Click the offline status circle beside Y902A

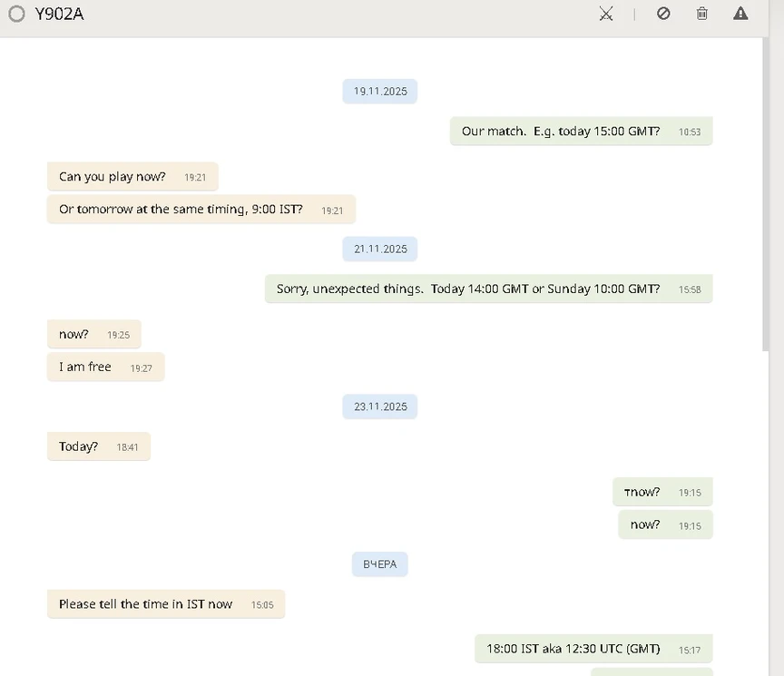click(16, 14)
